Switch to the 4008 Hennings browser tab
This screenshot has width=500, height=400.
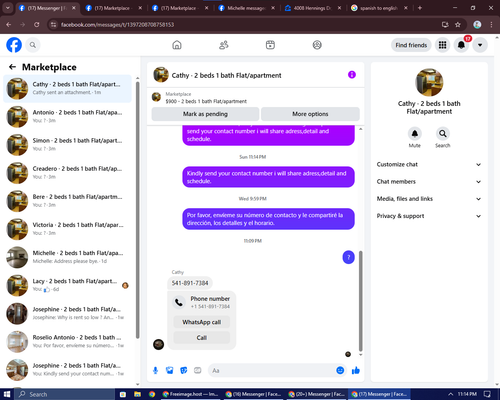pos(312,8)
